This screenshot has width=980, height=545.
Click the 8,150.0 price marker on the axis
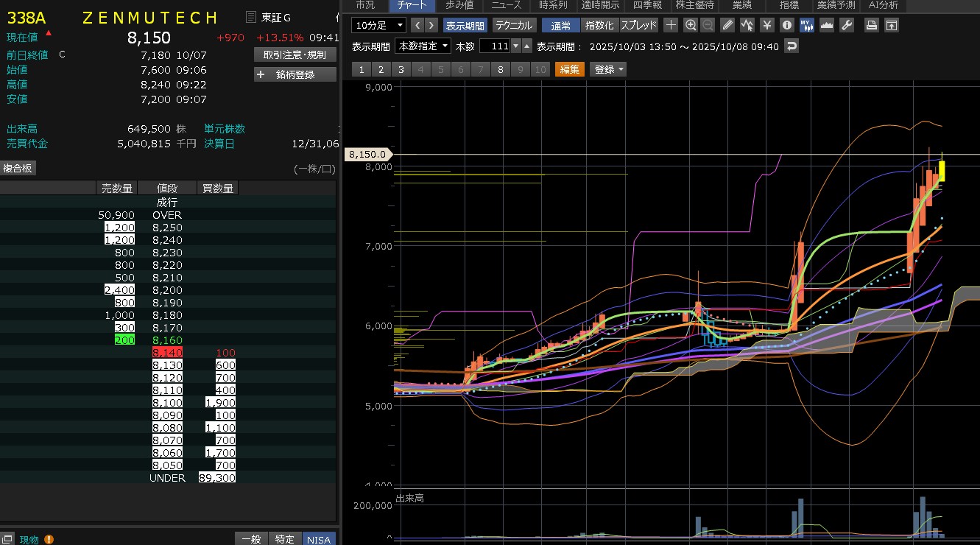tap(369, 155)
